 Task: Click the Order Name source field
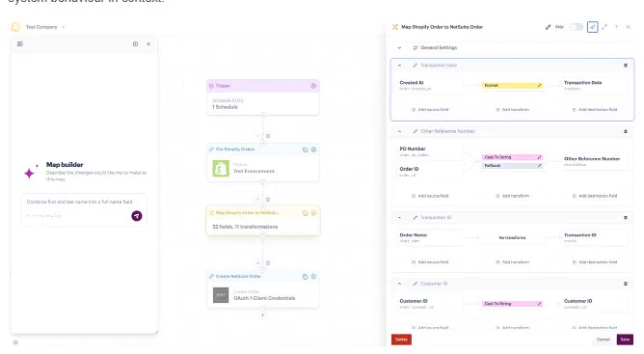(x=429, y=237)
